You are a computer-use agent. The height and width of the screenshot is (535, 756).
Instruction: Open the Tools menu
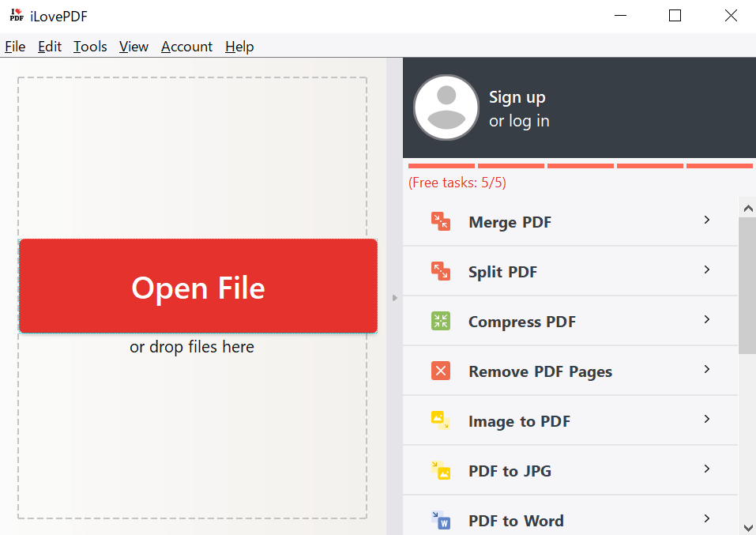[x=90, y=47]
